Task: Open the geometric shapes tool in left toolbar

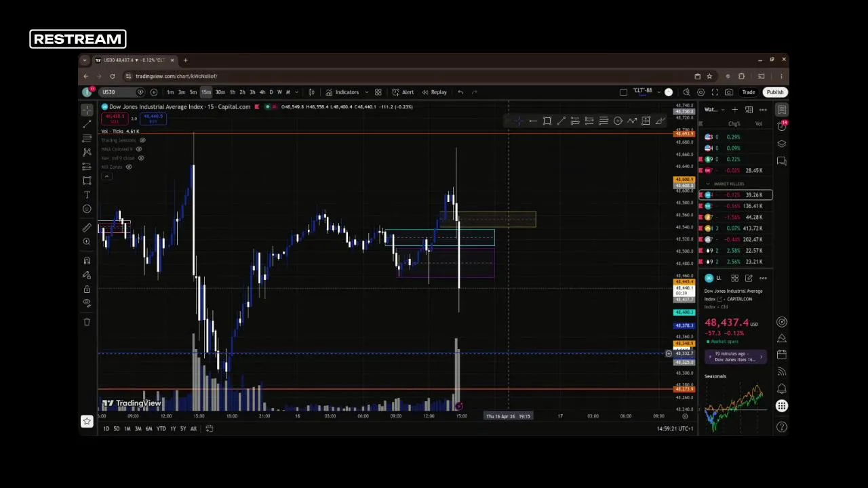Action: (87, 180)
